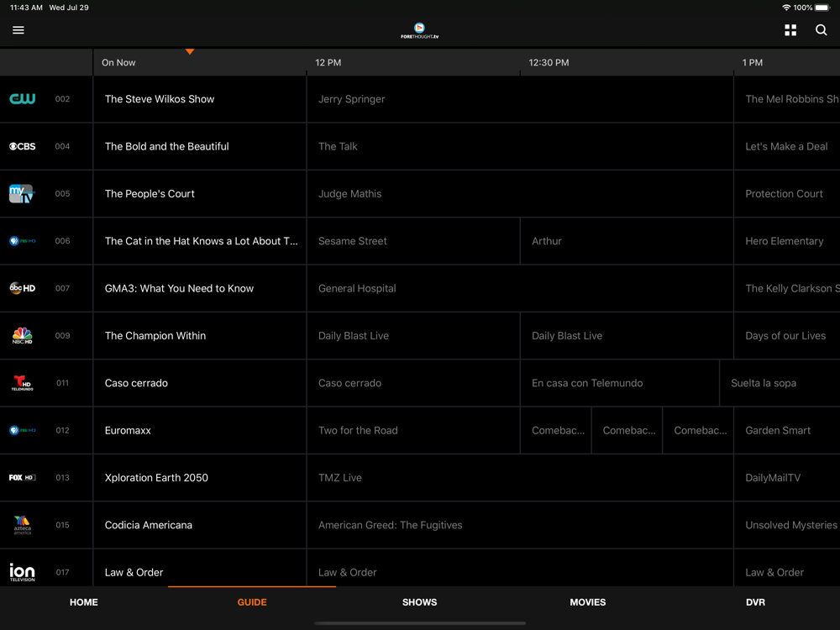Open American Greed: The Fugitives
This screenshot has width=840, height=630.
pyautogui.click(x=520, y=525)
